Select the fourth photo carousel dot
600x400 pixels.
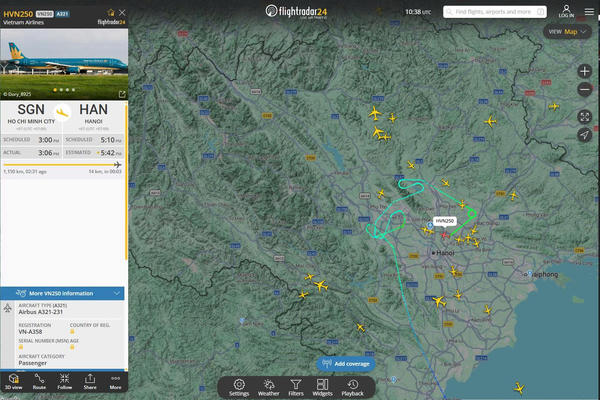[x=73, y=90]
